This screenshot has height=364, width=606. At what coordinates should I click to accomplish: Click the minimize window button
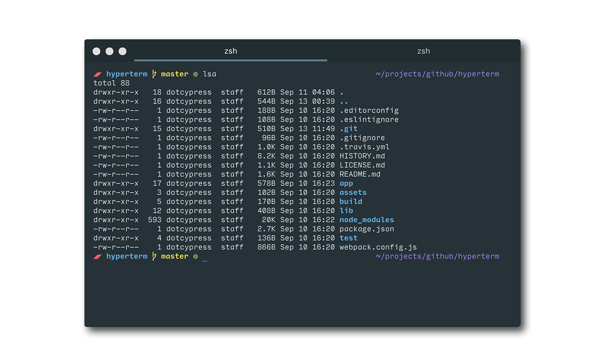109,51
